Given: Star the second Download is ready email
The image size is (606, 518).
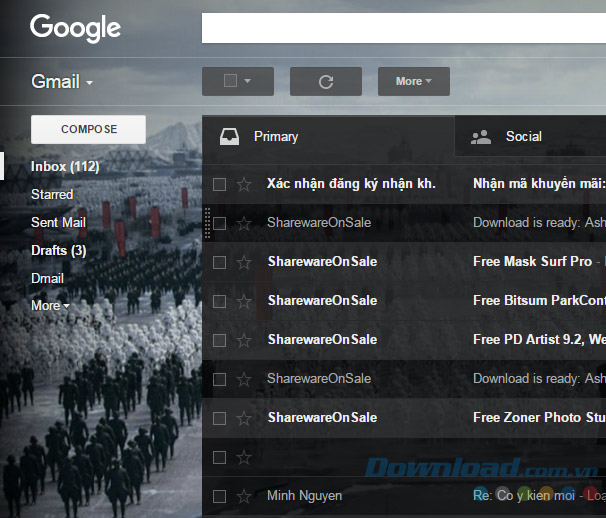Looking at the screenshot, I should pyautogui.click(x=244, y=379).
